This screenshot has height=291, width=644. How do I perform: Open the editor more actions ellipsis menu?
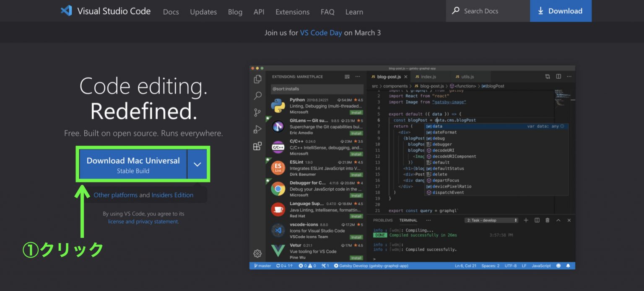click(x=569, y=77)
